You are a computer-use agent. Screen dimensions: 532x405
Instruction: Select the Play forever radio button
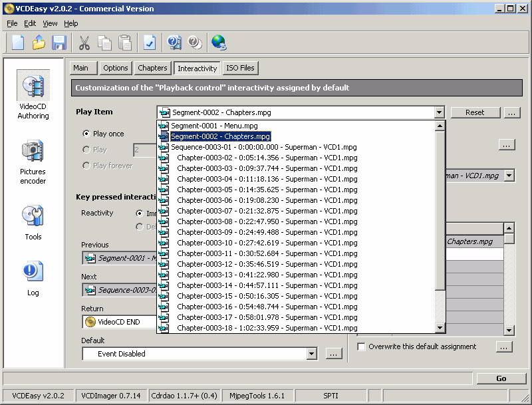point(86,166)
